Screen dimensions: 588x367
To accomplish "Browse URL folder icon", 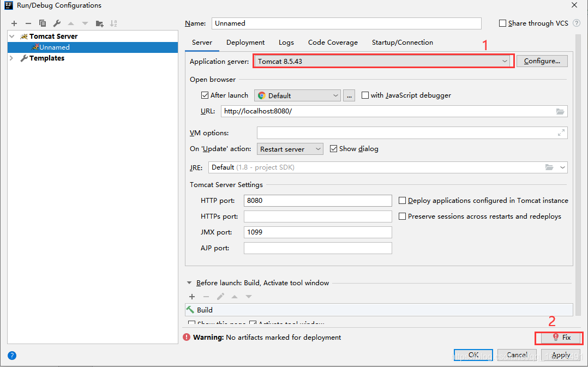I will click(560, 111).
